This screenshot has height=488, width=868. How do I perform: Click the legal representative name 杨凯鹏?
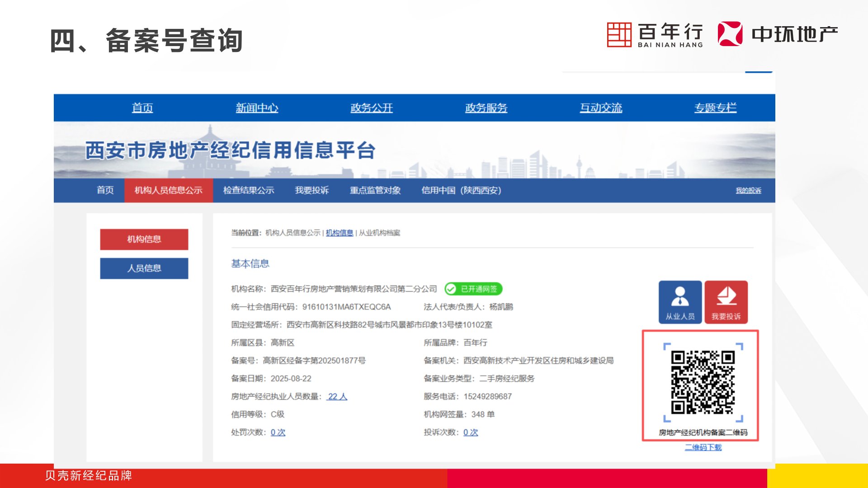pyautogui.click(x=501, y=307)
